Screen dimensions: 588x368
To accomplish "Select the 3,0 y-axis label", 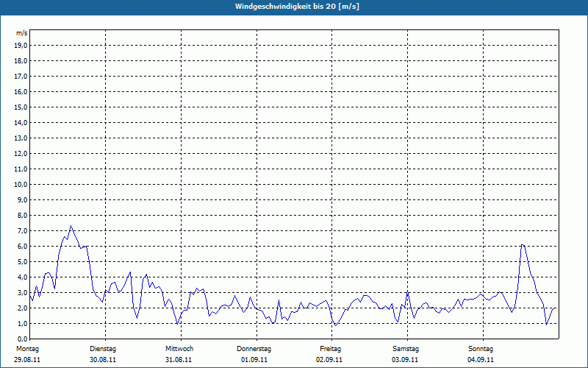I will pyautogui.click(x=22, y=292).
